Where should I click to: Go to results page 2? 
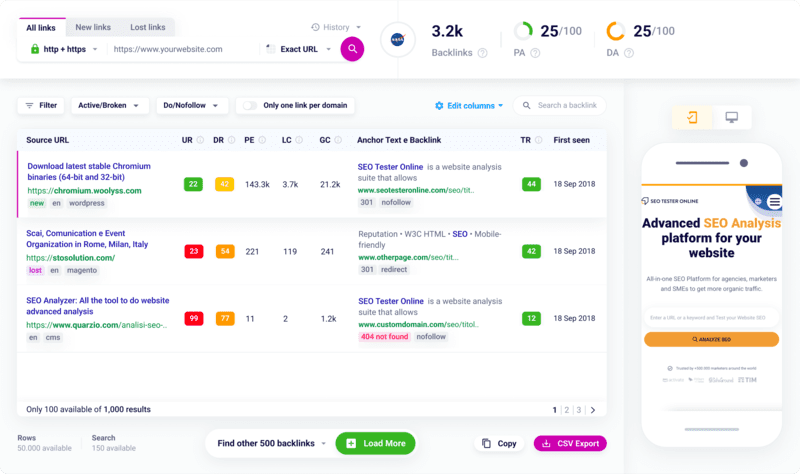tap(567, 410)
